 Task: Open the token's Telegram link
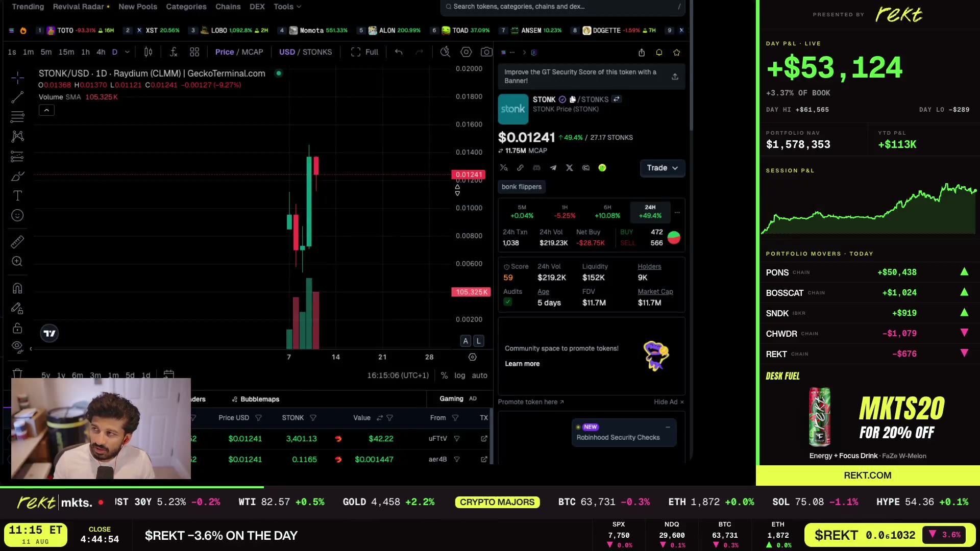pos(553,168)
